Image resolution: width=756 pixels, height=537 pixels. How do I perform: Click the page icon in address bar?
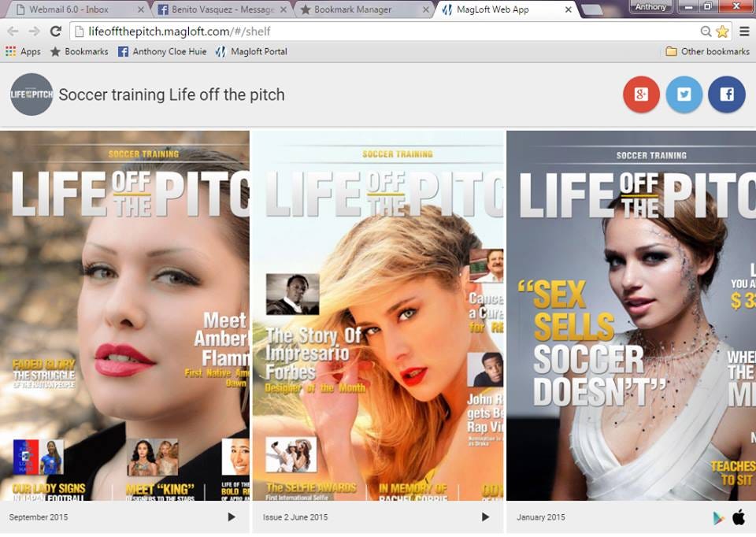click(79, 31)
